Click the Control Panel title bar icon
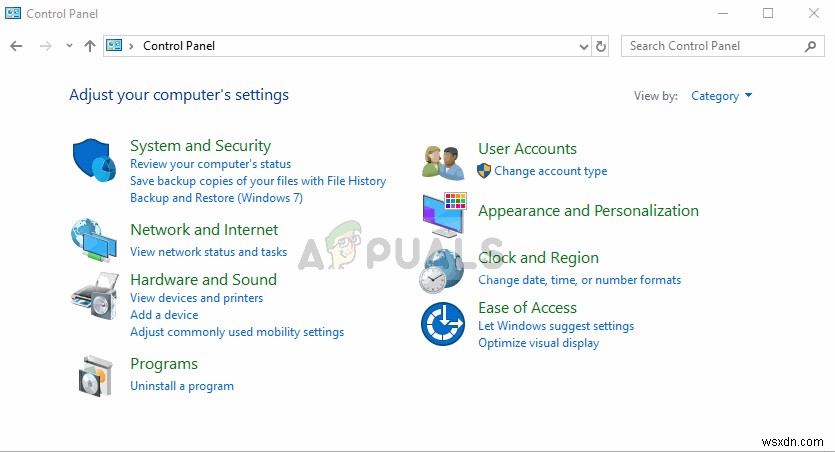Image resolution: width=835 pixels, height=452 pixels. [x=13, y=13]
